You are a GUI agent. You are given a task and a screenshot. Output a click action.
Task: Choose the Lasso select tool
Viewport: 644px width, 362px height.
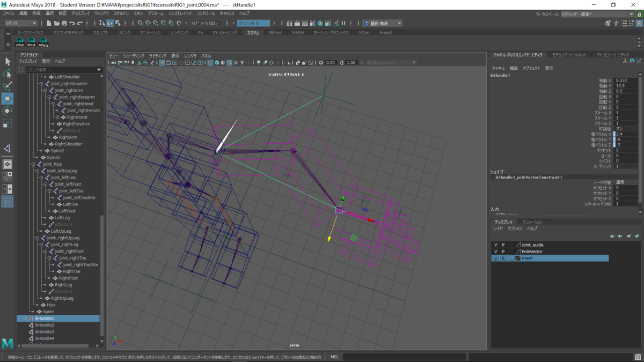tap(8, 73)
